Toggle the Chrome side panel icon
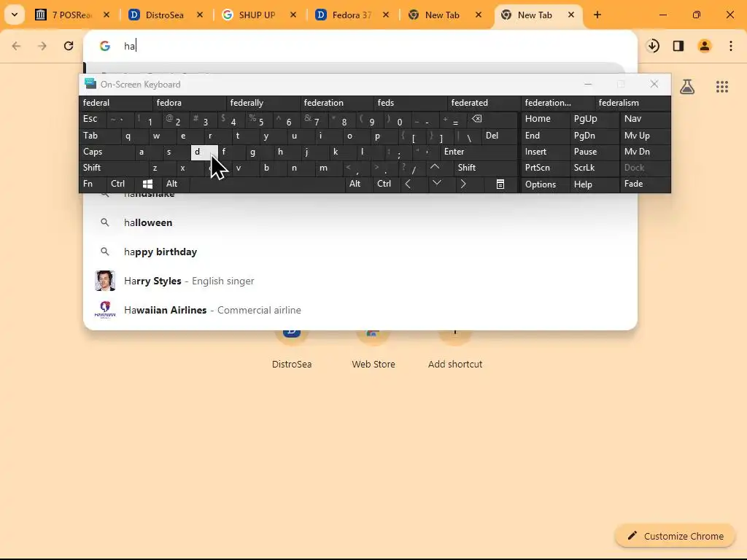The height and width of the screenshot is (560, 747). (x=678, y=46)
